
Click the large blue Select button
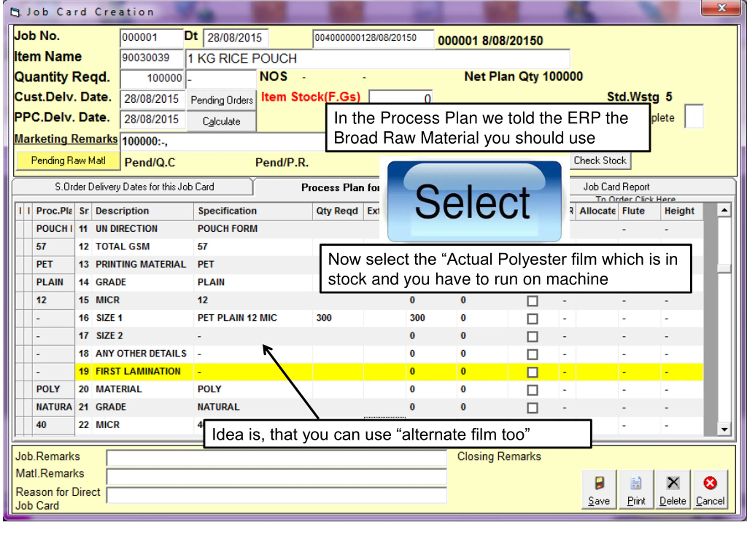coord(474,202)
